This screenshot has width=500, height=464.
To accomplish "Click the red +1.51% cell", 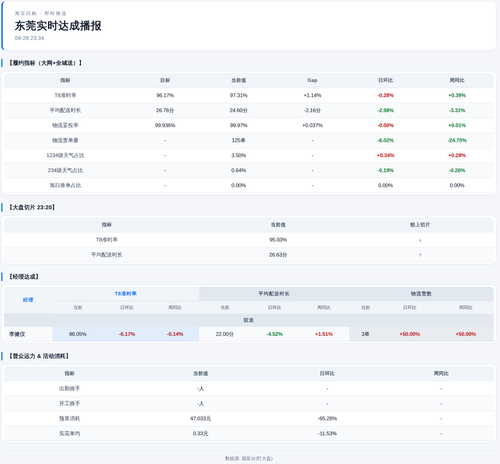I will (324, 334).
